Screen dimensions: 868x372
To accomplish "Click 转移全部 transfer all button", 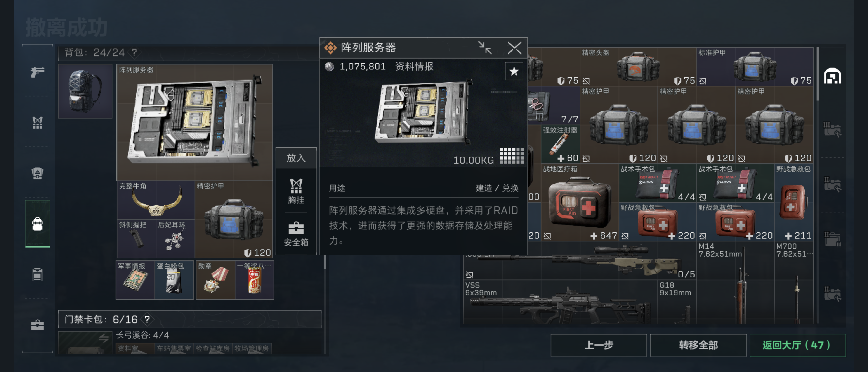I will [698, 345].
